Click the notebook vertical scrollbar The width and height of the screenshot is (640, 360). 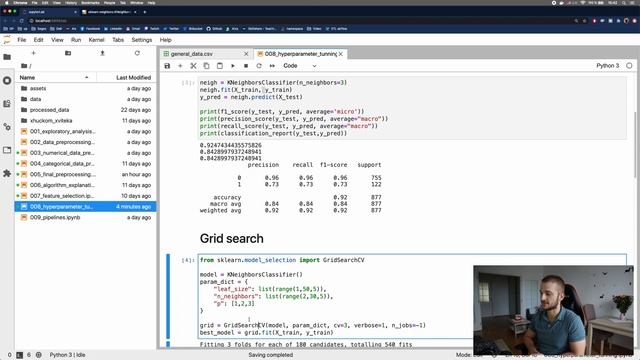pos(636,144)
